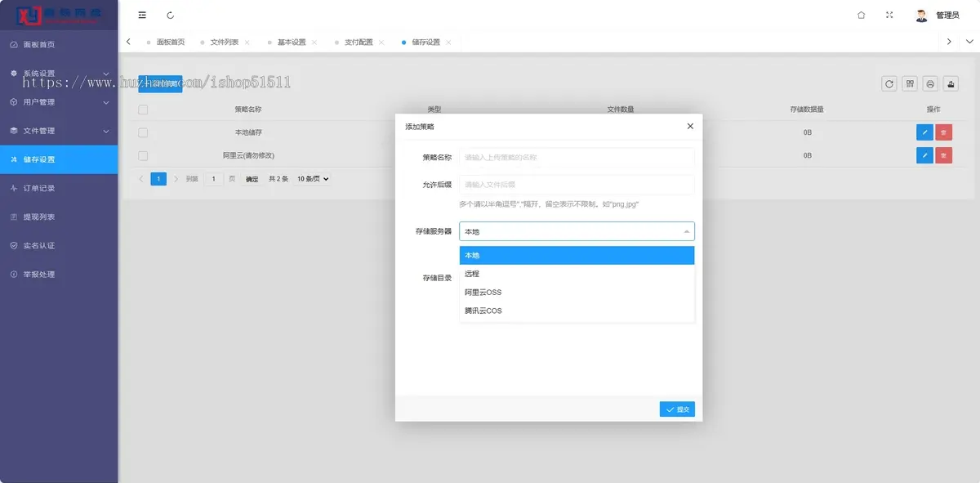The image size is (980, 483).
Task: Close the 添加策略 dialog
Action: click(690, 126)
